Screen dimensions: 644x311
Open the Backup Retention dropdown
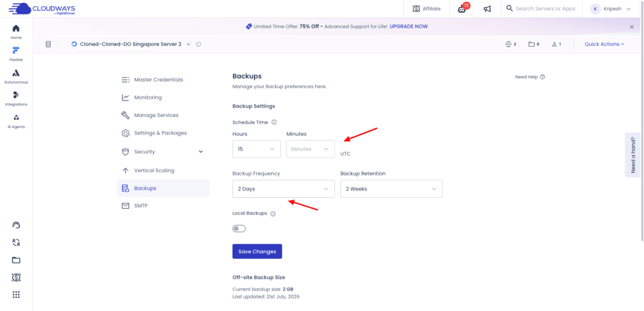(x=391, y=188)
